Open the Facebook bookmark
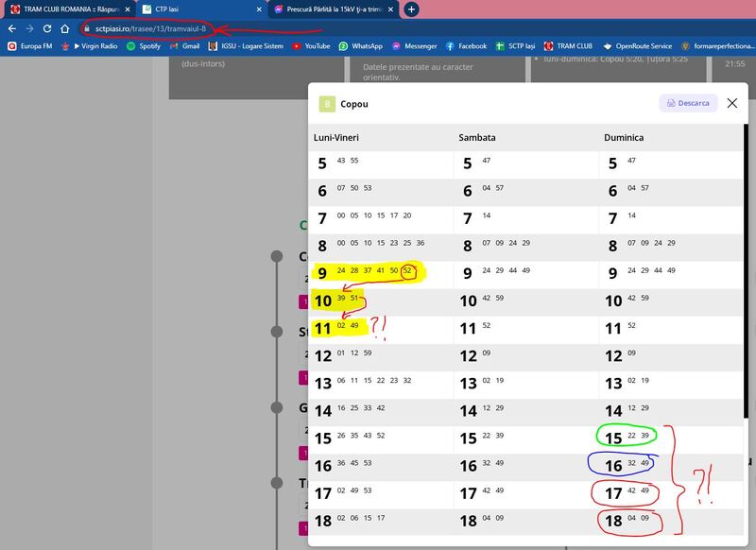 [x=466, y=46]
